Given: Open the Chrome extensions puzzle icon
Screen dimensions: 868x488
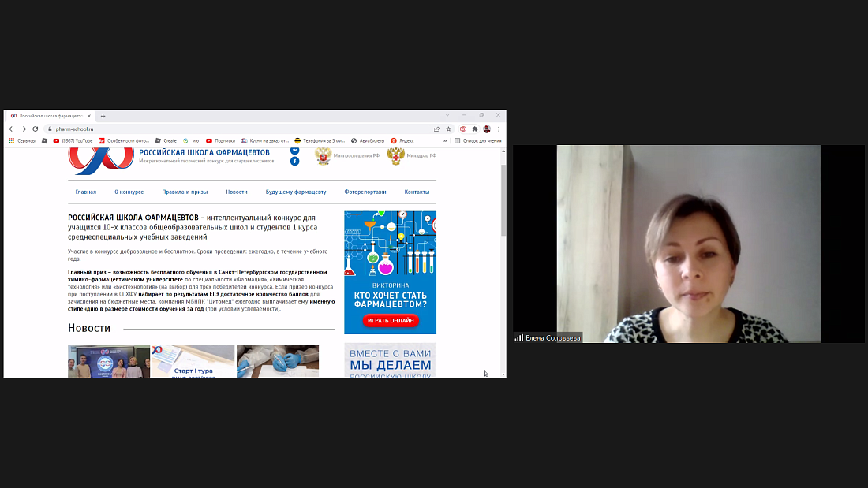Looking at the screenshot, I should click(x=475, y=129).
